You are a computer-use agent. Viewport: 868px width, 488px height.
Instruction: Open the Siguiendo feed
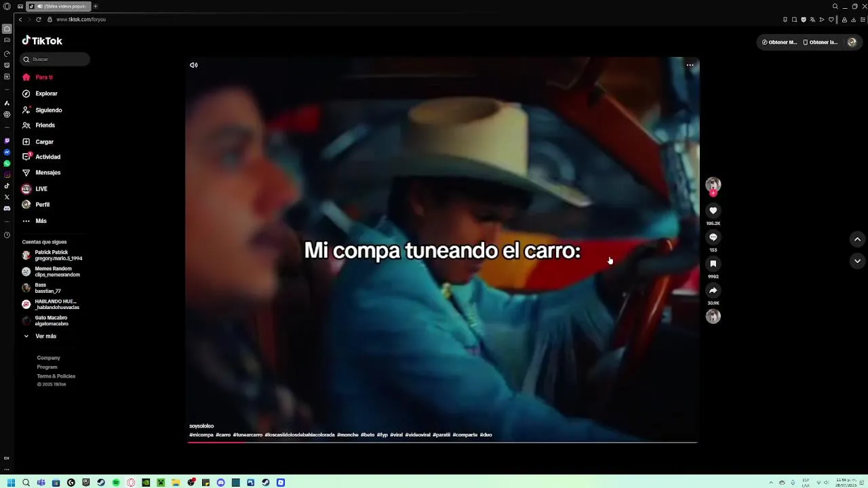pyautogui.click(x=42, y=110)
